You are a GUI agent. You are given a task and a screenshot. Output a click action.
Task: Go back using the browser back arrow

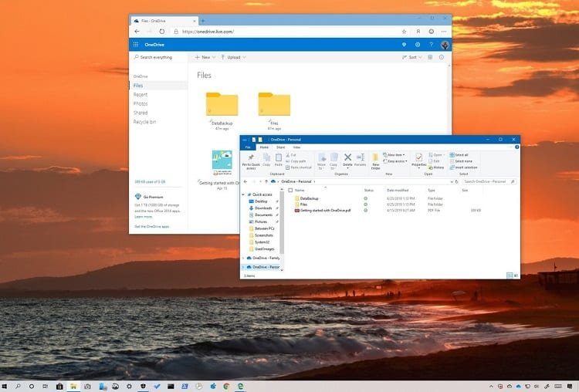pyautogui.click(x=137, y=32)
